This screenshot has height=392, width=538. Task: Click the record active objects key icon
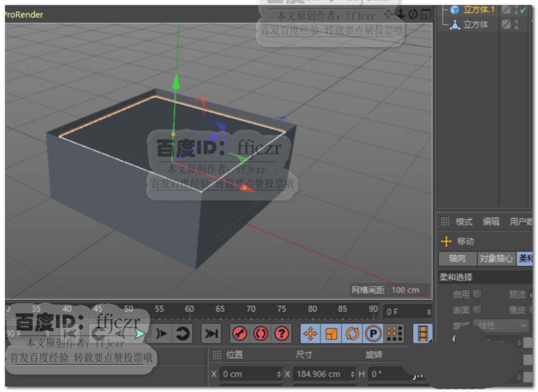239,334
